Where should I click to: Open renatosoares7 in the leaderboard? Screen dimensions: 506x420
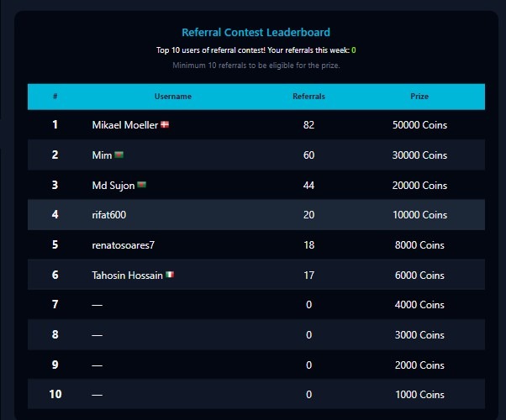click(x=124, y=245)
